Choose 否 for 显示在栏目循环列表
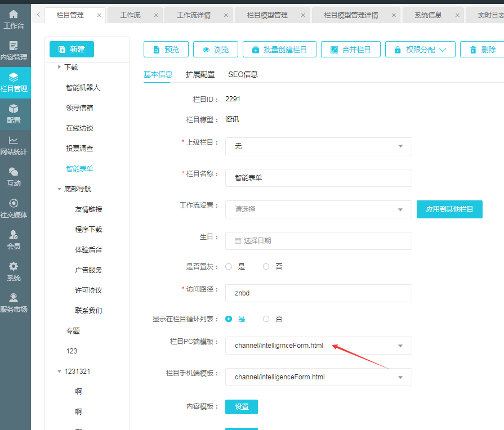The image size is (504, 430). 266,319
